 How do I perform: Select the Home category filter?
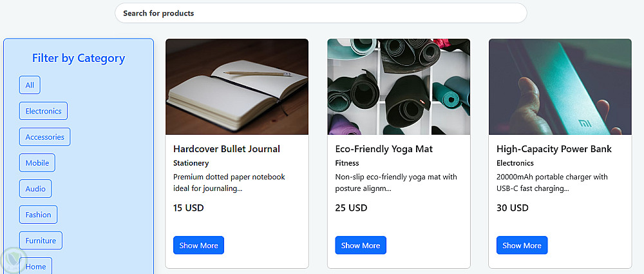(35, 266)
